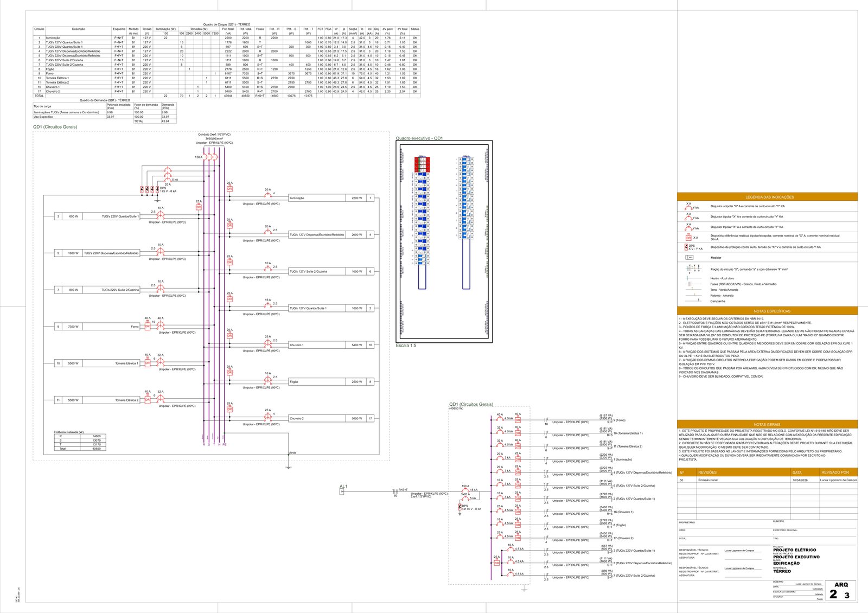Click '8 (Fogão)' in small diagram

pos(620,525)
